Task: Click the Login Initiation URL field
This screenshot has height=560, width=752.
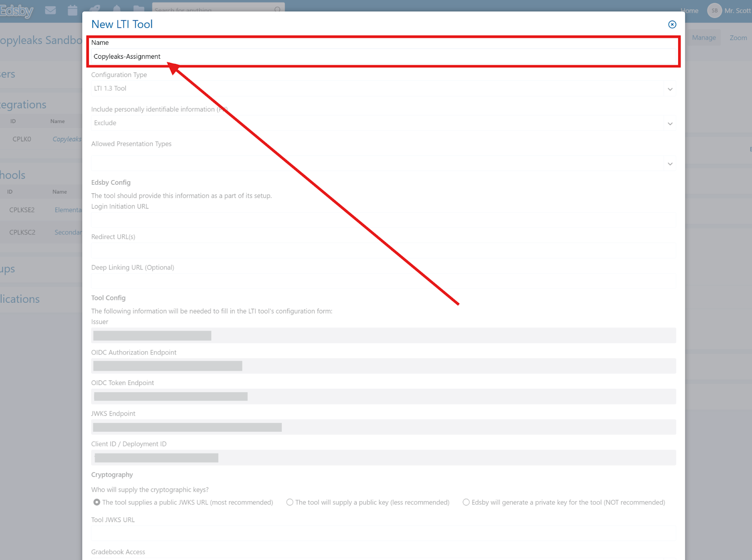Action: 384,220
